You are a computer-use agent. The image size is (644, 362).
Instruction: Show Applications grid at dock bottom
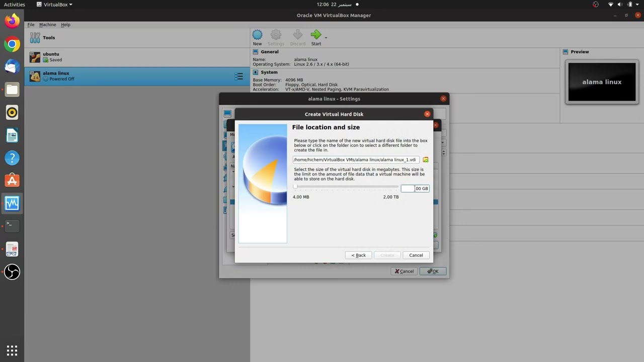tap(12, 350)
